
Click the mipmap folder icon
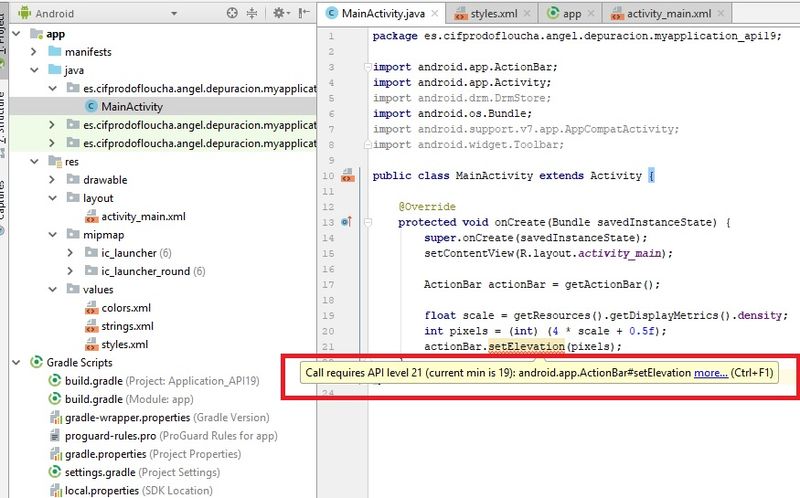click(x=73, y=234)
